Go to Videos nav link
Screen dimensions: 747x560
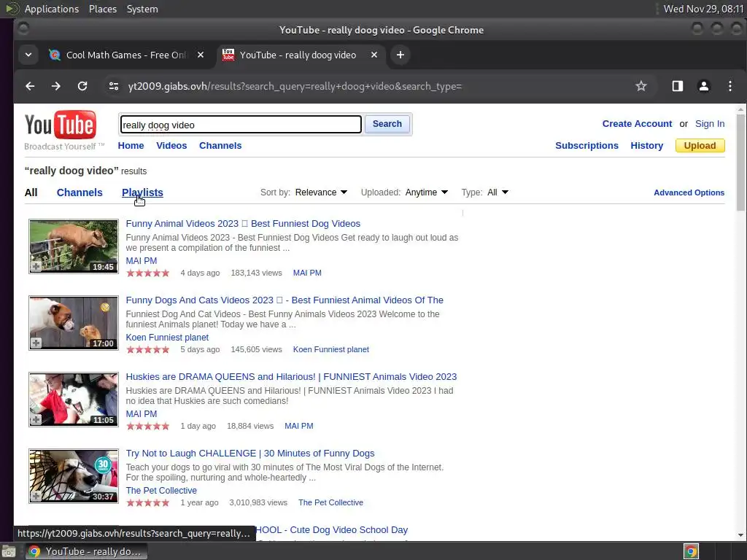click(x=171, y=146)
